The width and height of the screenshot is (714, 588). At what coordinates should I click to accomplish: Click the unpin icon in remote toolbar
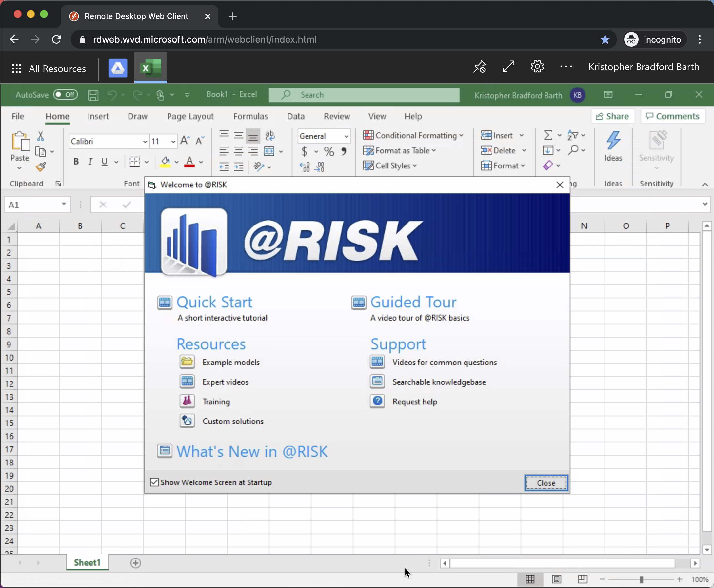pyautogui.click(x=480, y=67)
